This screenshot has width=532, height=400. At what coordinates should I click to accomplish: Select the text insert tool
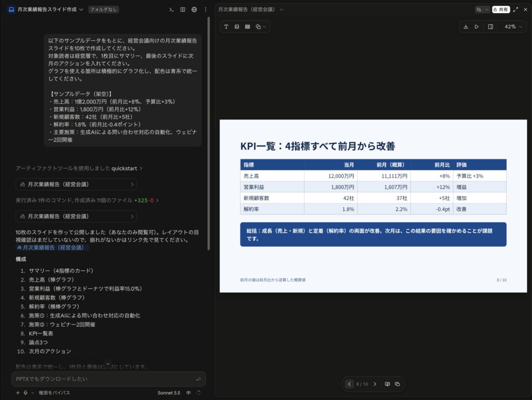pos(227,27)
